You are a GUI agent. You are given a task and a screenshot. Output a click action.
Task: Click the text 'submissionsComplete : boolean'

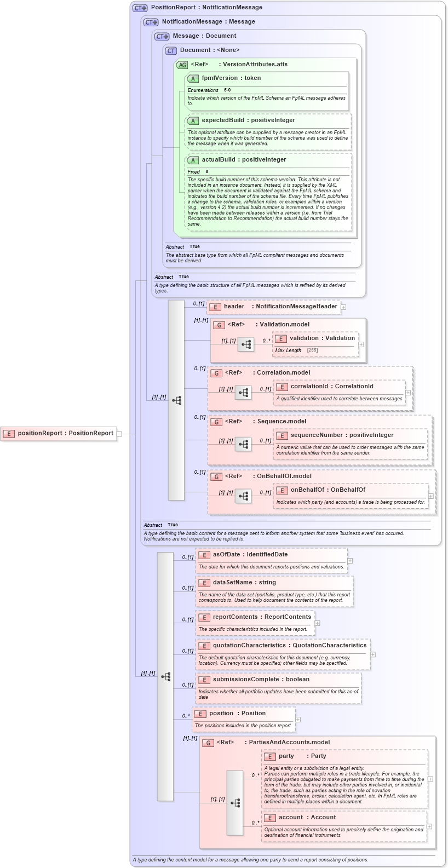click(x=261, y=680)
